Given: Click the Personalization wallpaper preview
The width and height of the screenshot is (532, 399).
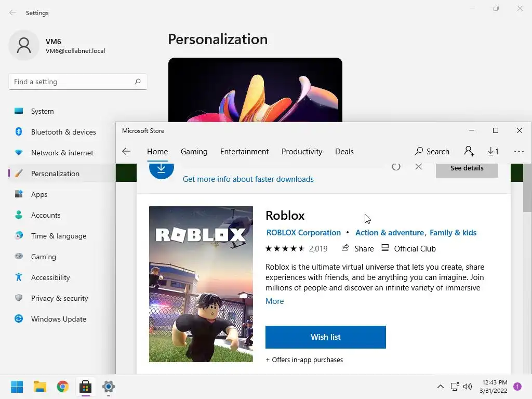Looking at the screenshot, I should (x=255, y=90).
